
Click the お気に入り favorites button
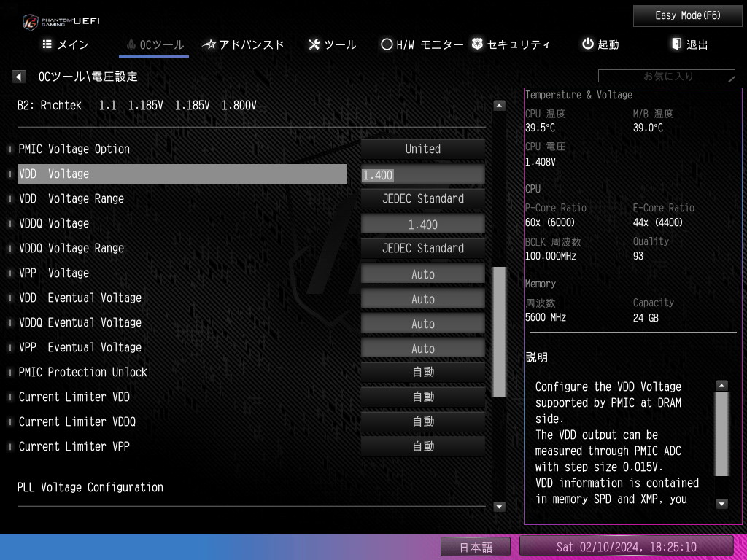pyautogui.click(x=667, y=76)
